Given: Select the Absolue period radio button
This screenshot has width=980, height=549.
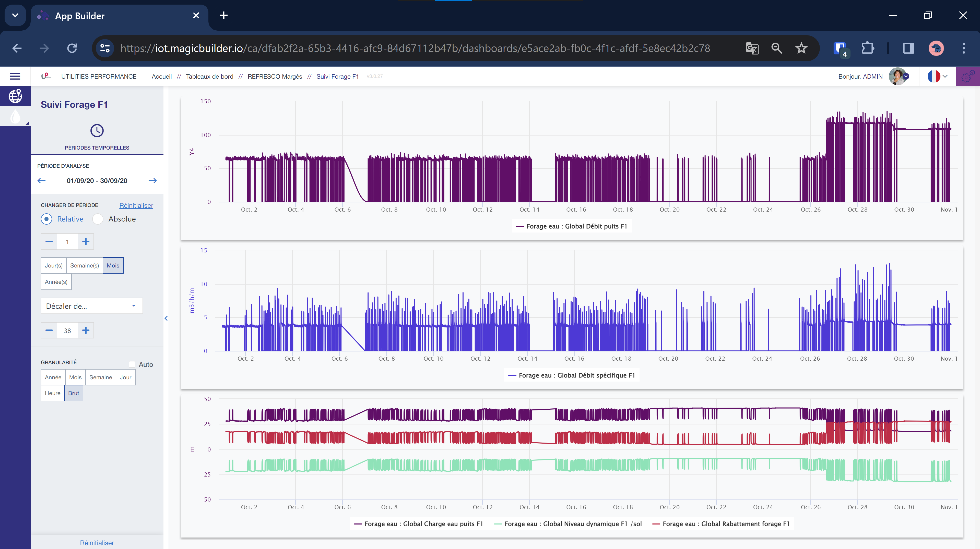Looking at the screenshot, I should click(x=98, y=219).
